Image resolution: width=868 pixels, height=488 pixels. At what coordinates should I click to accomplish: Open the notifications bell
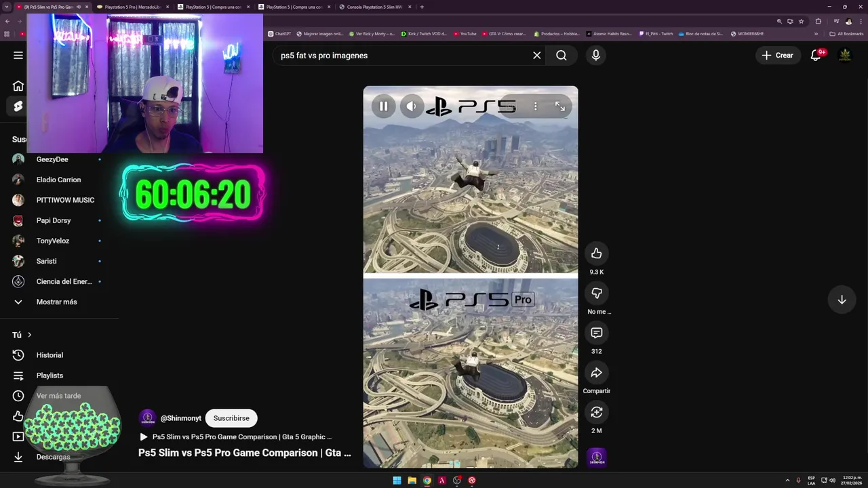pyautogui.click(x=816, y=56)
